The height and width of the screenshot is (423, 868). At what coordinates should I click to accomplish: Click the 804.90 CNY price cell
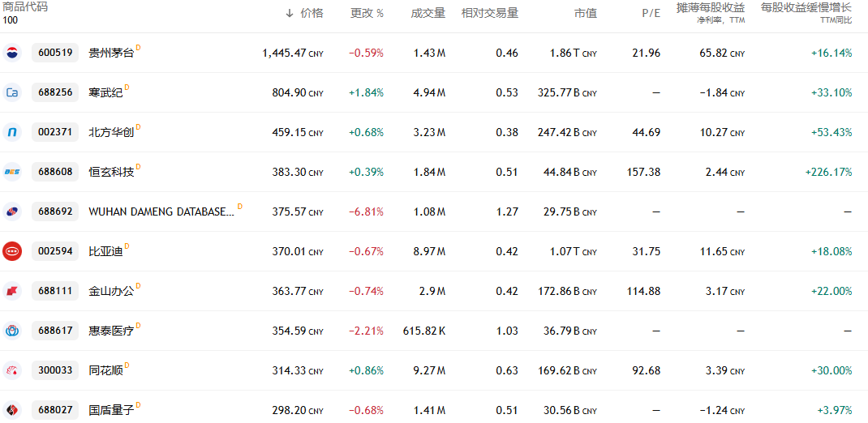[298, 93]
